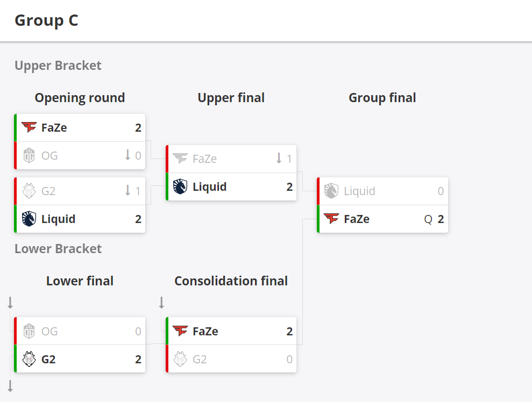
Task: Click FaZe logo in Consolidation final
Action: click(x=180, y=331)
